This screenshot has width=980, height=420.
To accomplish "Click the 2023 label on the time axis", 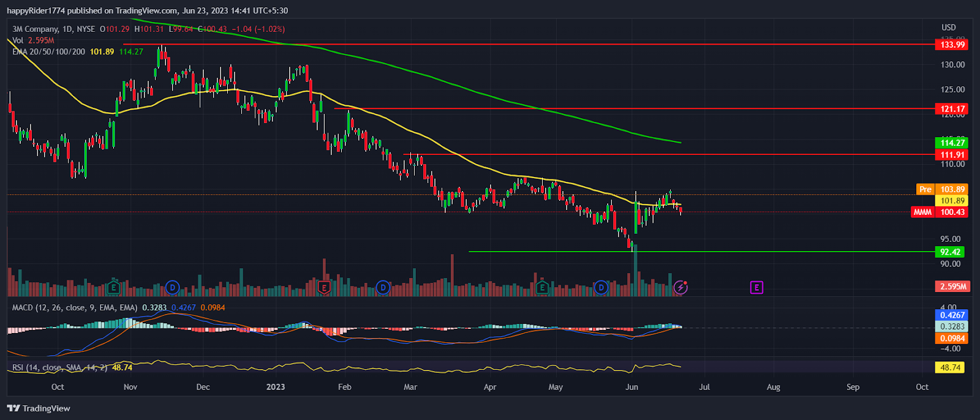I will click(276, 387).
